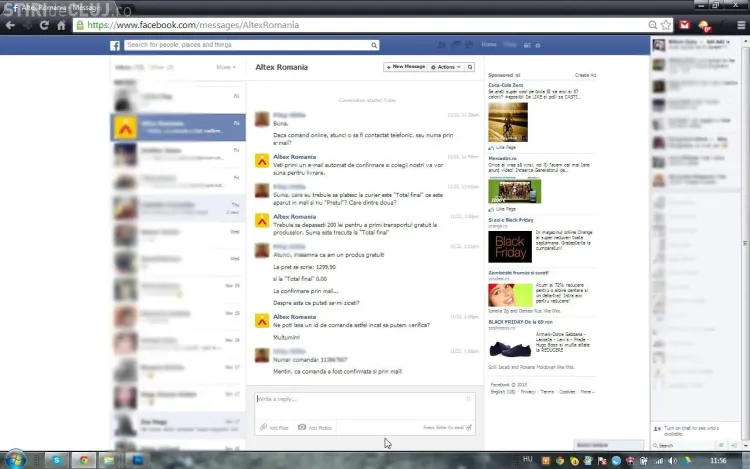750x469 pixels.
Task: Click the Facebook logo icon
Action: click(116, 45)
